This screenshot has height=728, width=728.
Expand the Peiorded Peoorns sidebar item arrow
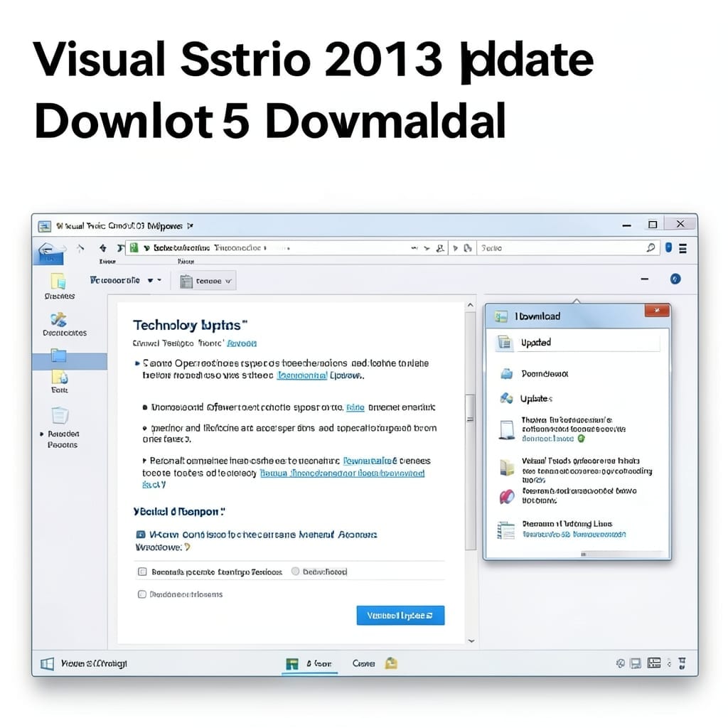[x=42, y=434]
